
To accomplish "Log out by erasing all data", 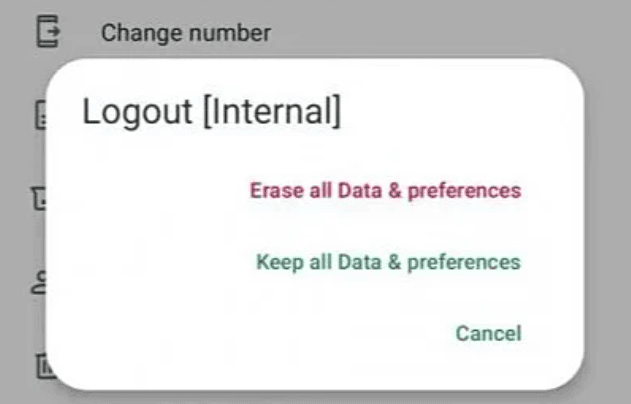I will click(385, 190).
